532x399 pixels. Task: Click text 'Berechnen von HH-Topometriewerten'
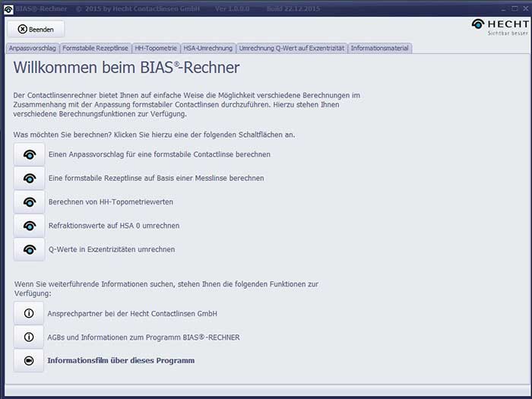point(111,202)
